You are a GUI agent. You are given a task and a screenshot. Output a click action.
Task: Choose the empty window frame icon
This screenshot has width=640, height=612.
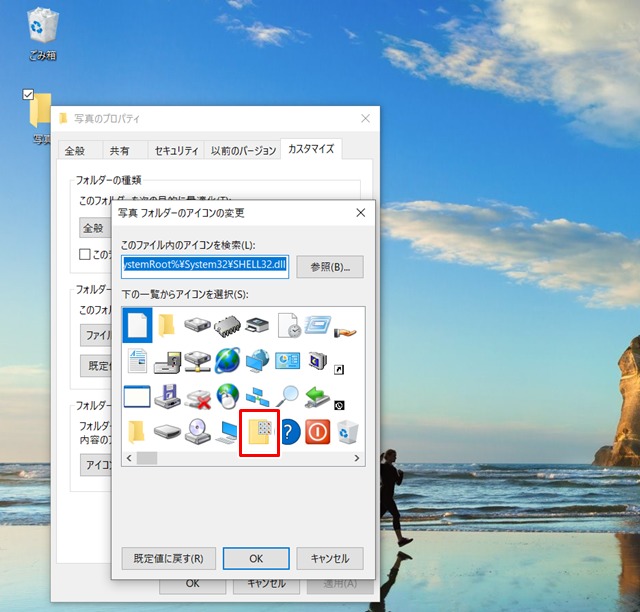(x=137, y=396)
